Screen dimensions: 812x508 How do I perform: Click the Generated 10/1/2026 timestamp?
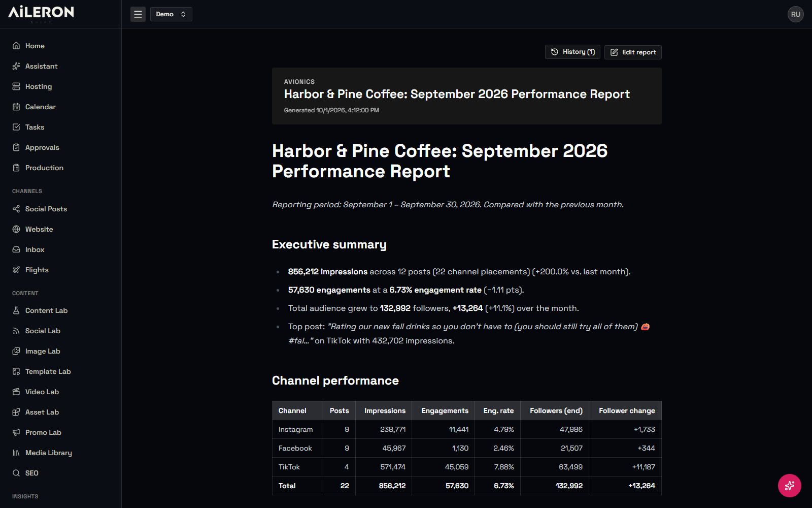click(x=331, y=110)
